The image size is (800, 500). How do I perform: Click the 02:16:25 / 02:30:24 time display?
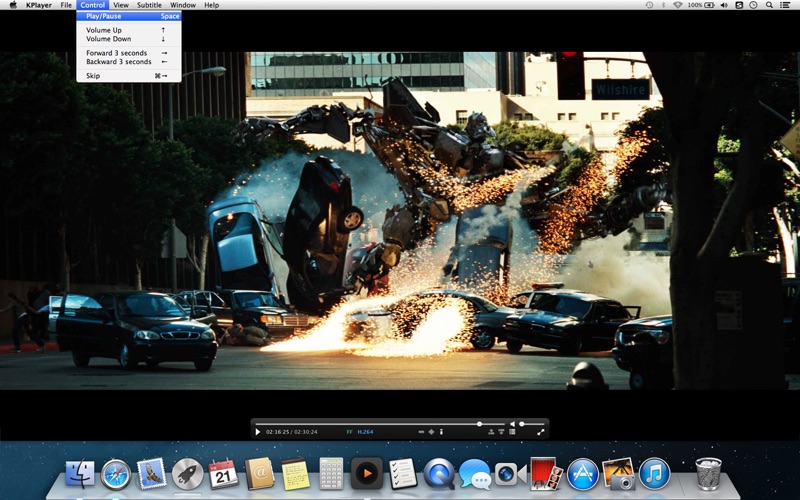tap(292, 432)
